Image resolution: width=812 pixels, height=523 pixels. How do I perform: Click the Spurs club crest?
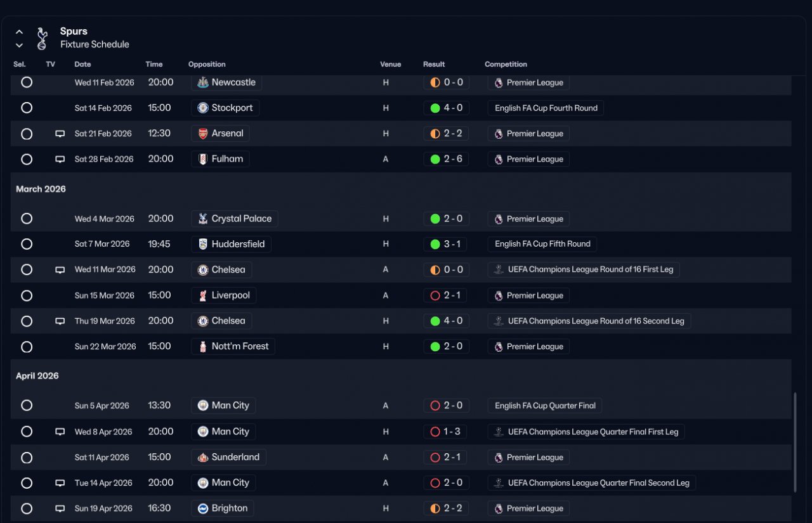tap(42, 38)
